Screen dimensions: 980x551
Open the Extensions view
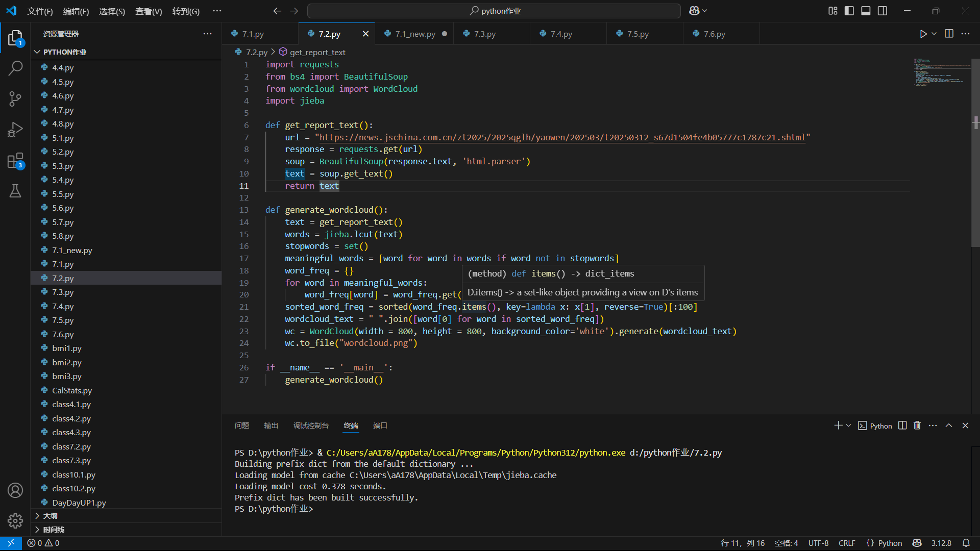click(x=15, y=161)
